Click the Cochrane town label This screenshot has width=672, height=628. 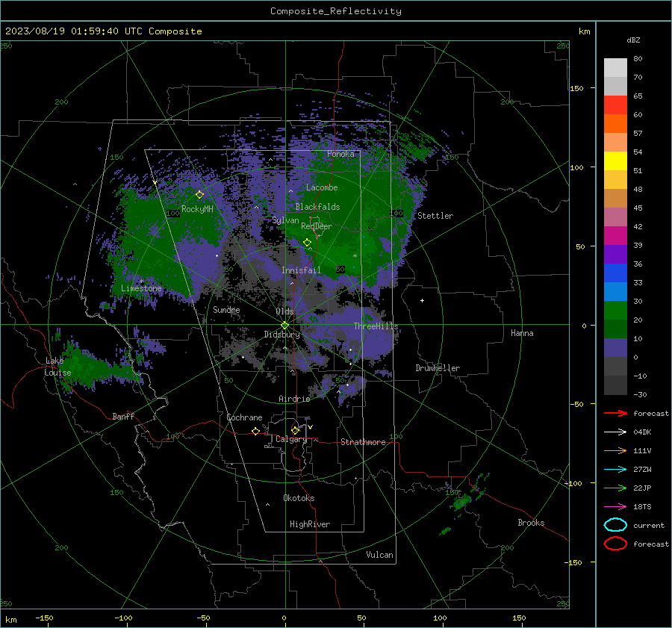point(244,417)
